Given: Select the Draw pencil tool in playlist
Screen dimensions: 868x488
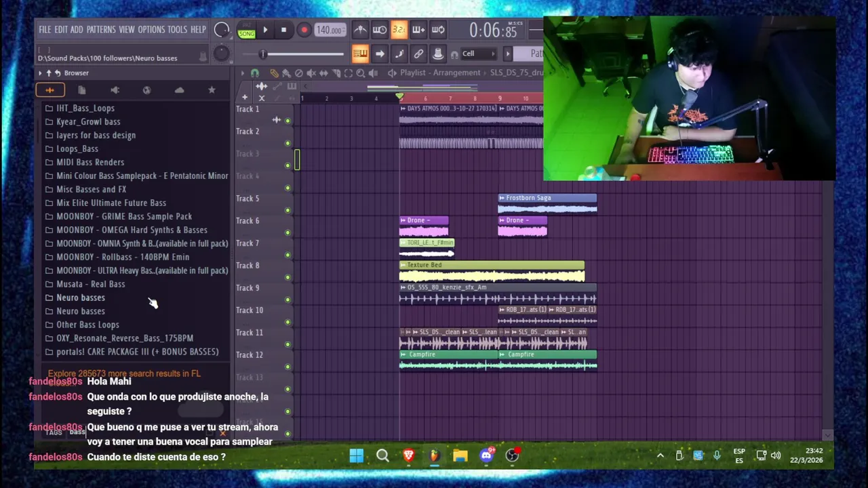Looking at the screenshot, I should (x=274, y=73).
